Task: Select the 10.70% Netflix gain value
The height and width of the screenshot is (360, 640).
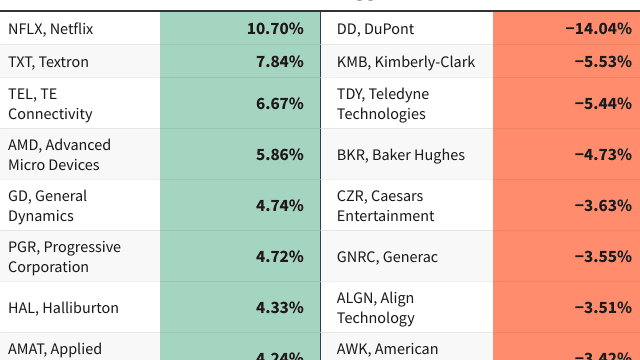Action: click(275, 29)
